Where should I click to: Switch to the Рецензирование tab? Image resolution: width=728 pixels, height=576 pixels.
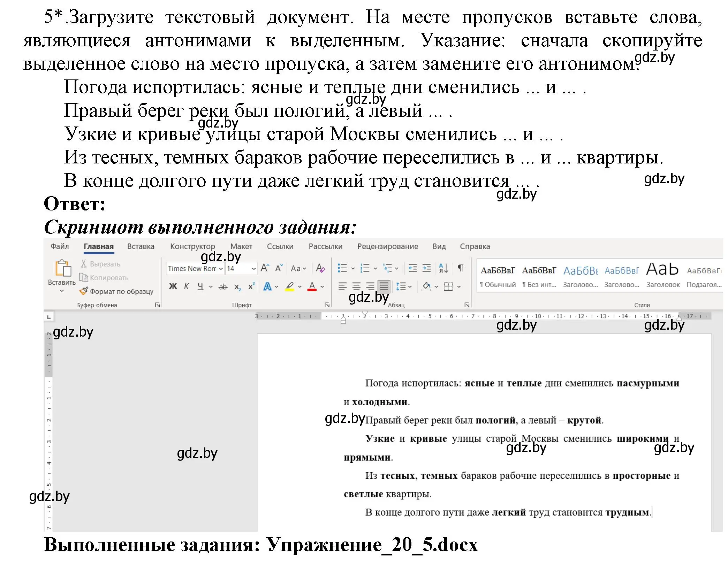pos(388,246)
